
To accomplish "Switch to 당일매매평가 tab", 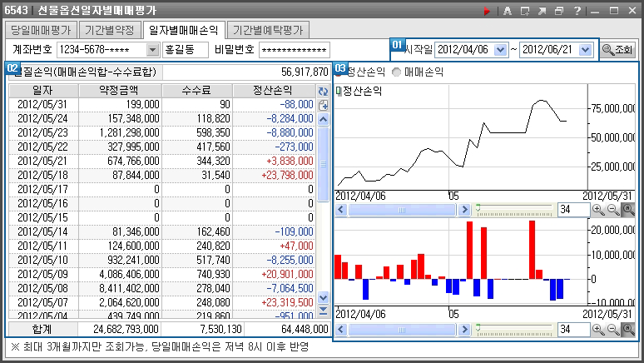I will click(x=41, y=30).
